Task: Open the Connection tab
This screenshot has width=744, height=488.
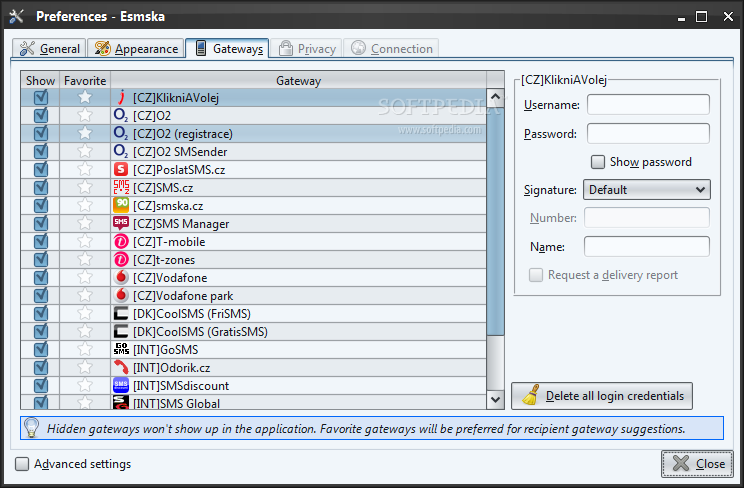Action: coord(391,48)
